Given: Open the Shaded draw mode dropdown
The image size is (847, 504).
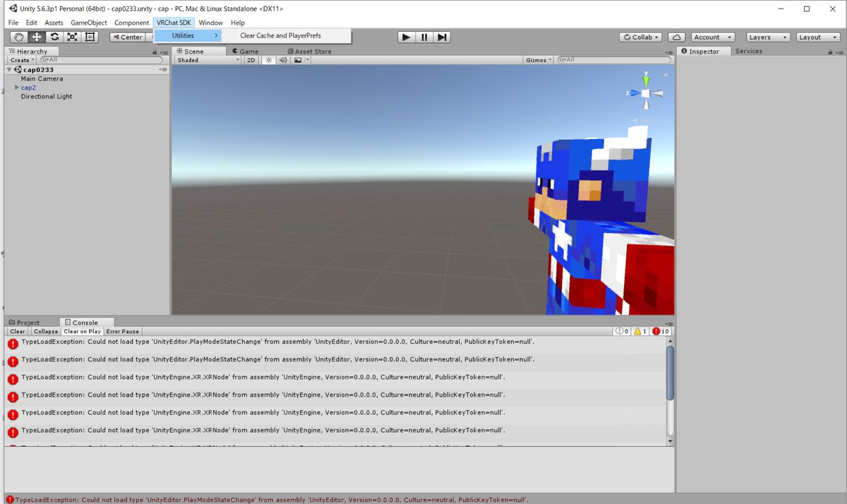Looking at the screenshot, I should point(208,60).
